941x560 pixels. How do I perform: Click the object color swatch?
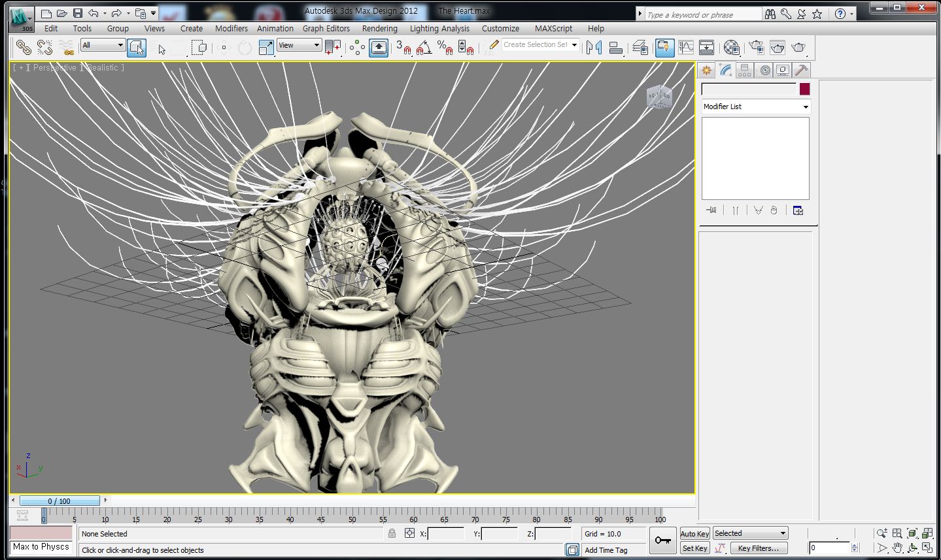(x=804, y=90)
